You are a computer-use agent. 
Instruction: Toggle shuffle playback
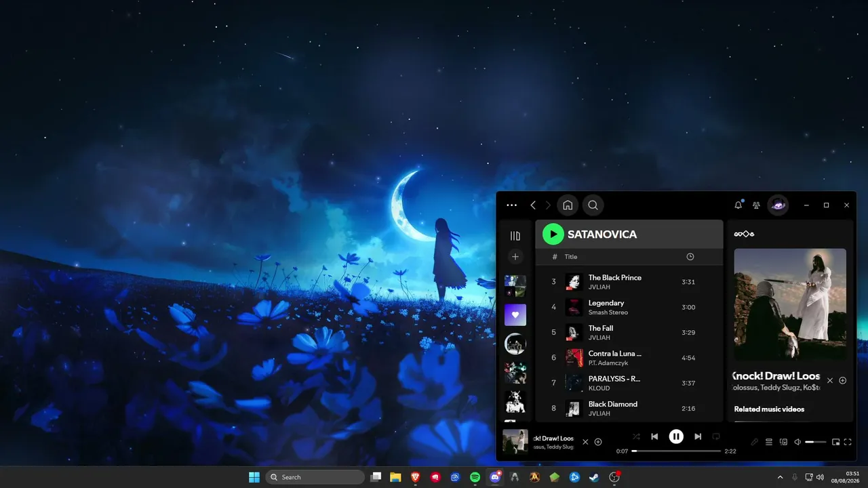[636, 437]
